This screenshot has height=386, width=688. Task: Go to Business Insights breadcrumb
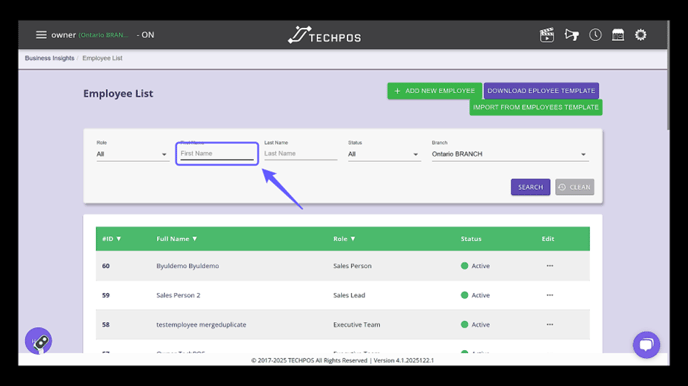(x=50, y=58)
